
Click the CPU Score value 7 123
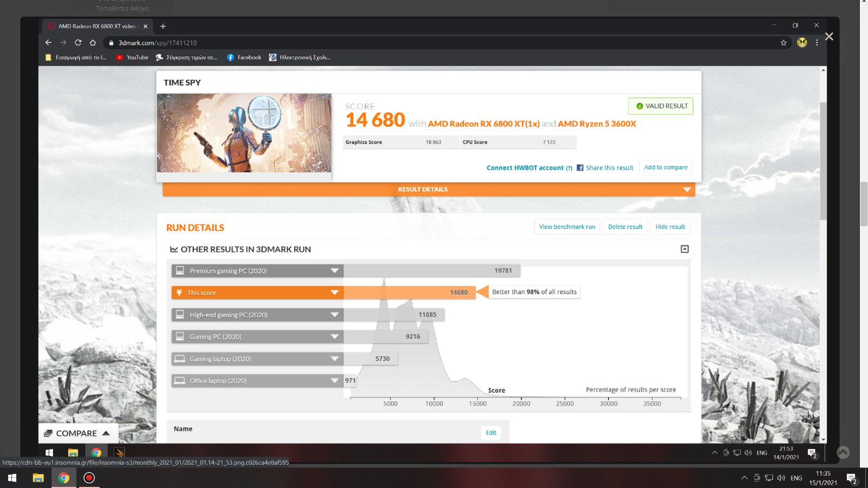click(549, 142)
